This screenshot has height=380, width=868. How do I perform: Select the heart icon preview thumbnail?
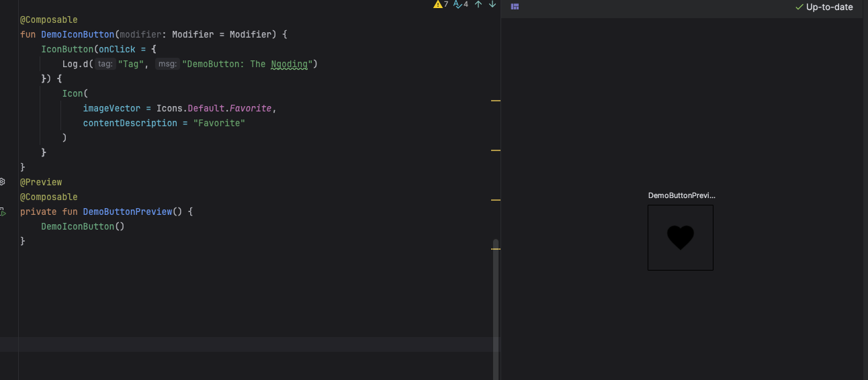(x=680, y=238)
